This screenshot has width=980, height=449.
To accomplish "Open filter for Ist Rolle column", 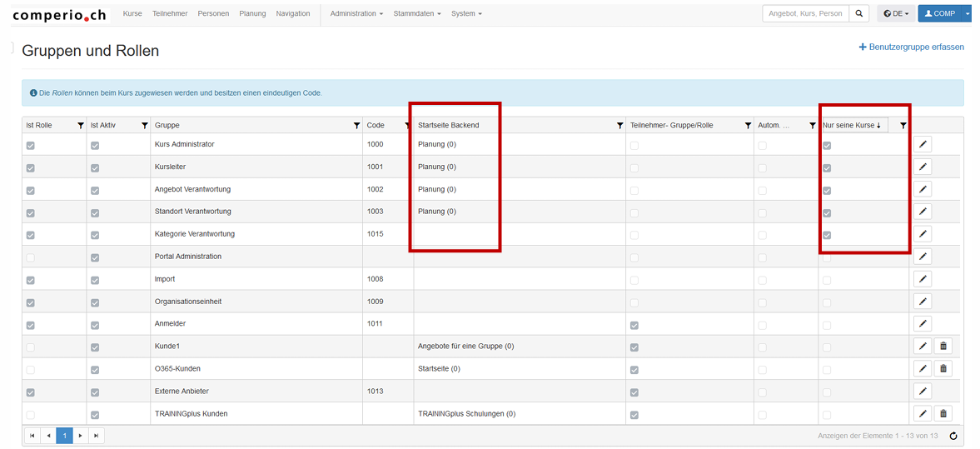I will 81,126.
